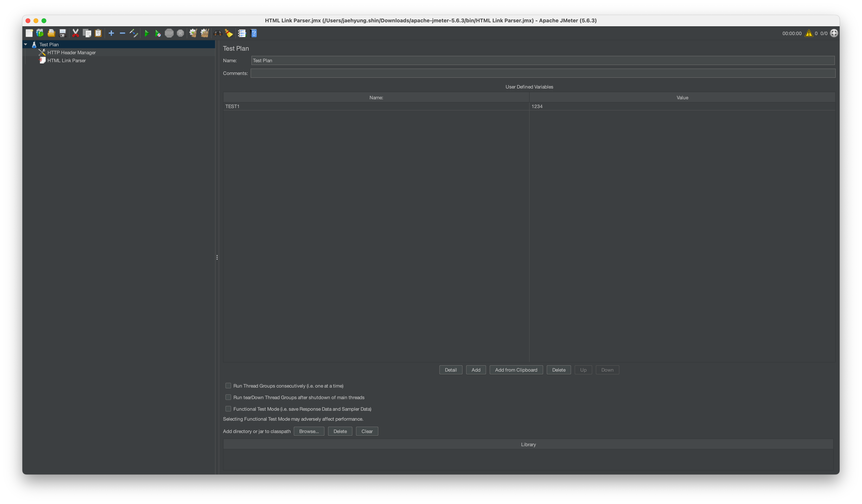Toggle Run tearDown Thread Groups after shutdown

(228, 397)
